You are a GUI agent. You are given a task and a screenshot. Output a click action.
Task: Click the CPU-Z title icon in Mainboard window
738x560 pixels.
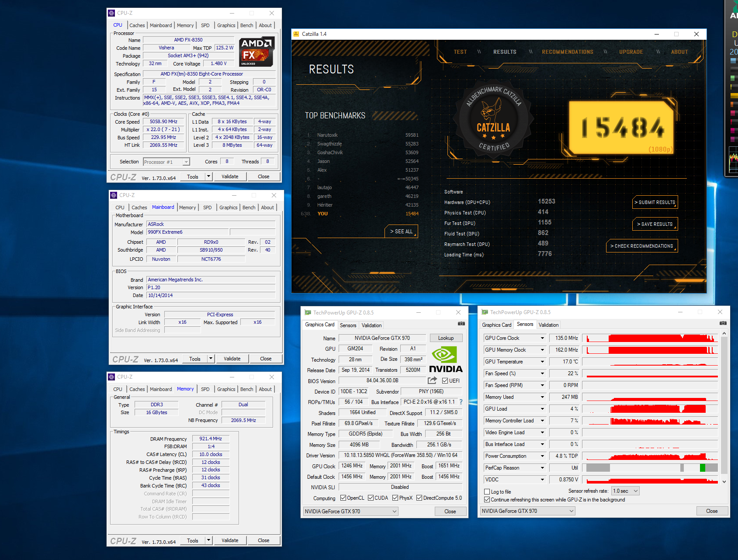(114, 195)
